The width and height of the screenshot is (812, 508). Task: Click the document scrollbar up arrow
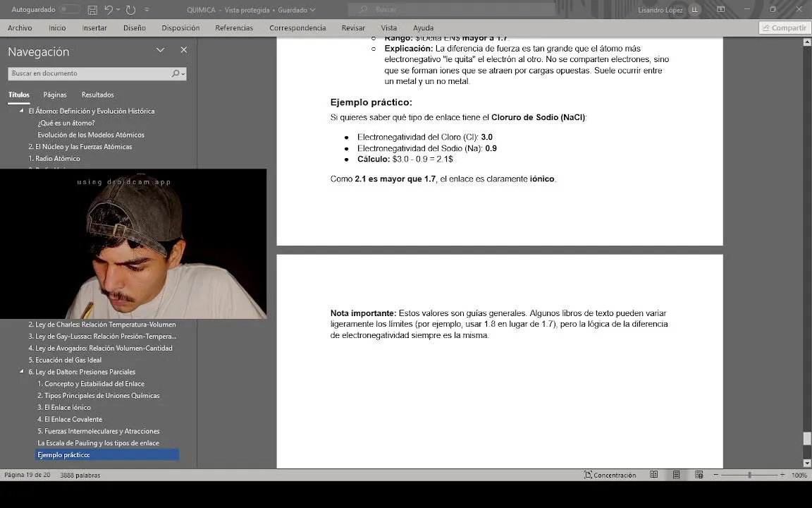807,42
